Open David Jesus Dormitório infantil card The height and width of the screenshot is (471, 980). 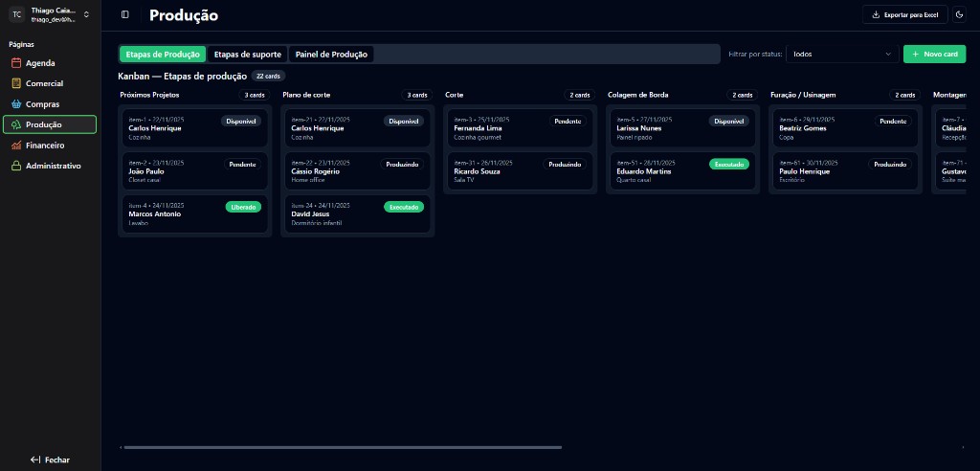358,213
